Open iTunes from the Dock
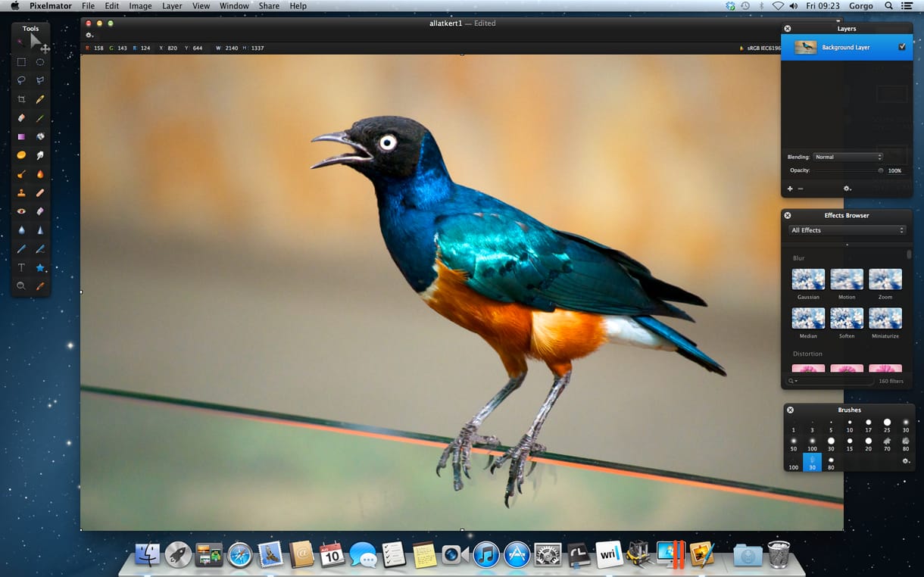This screenshot has height=577, width=924. pos(485,555)
